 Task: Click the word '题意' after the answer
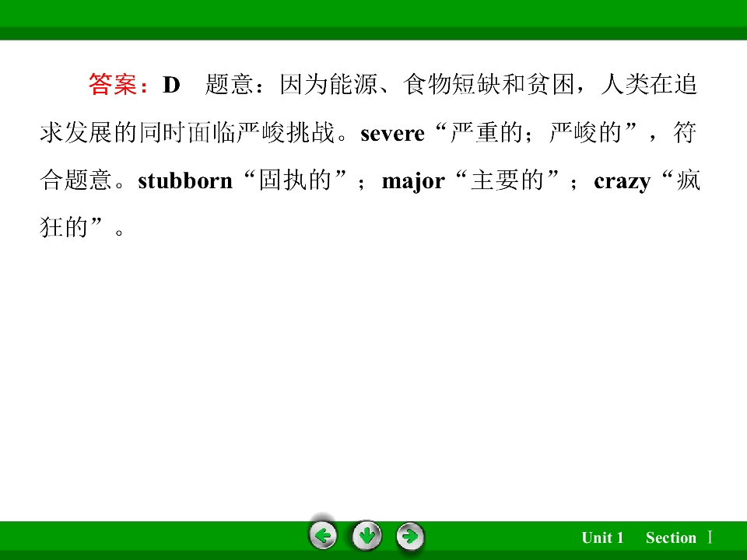click(229, 84)
